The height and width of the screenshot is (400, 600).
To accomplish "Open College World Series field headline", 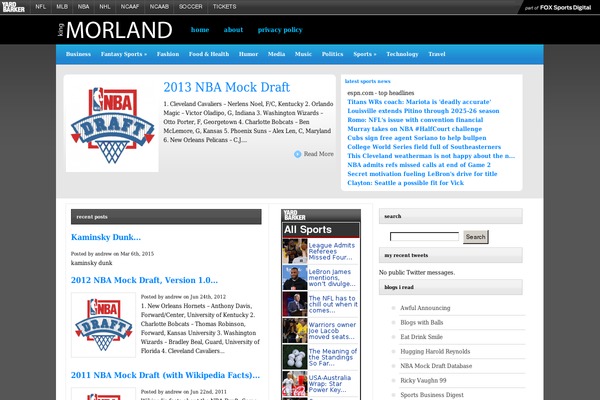I will coord(424,147).
